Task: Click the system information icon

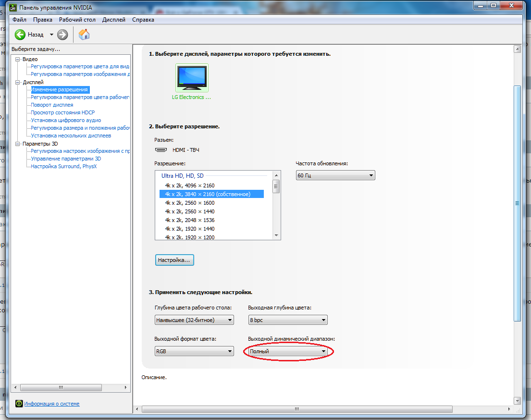Action: [19, 403]
